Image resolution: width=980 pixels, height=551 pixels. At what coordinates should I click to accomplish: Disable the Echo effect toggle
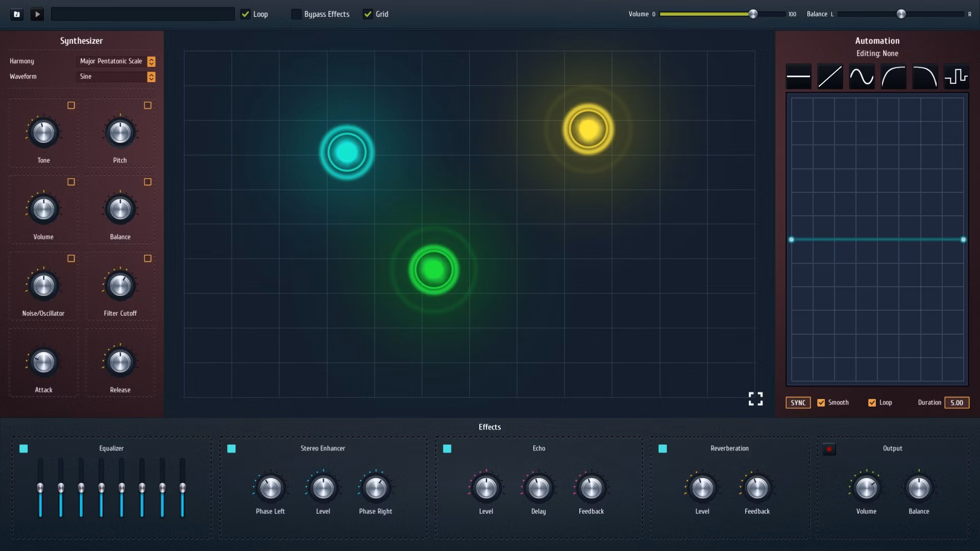447,448
